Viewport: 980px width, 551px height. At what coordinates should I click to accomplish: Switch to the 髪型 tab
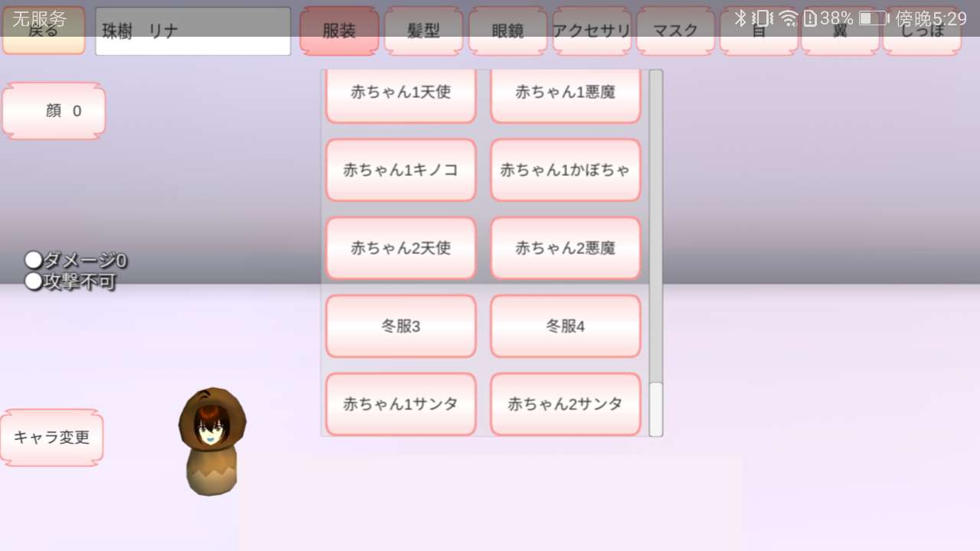tap(423, 31)
